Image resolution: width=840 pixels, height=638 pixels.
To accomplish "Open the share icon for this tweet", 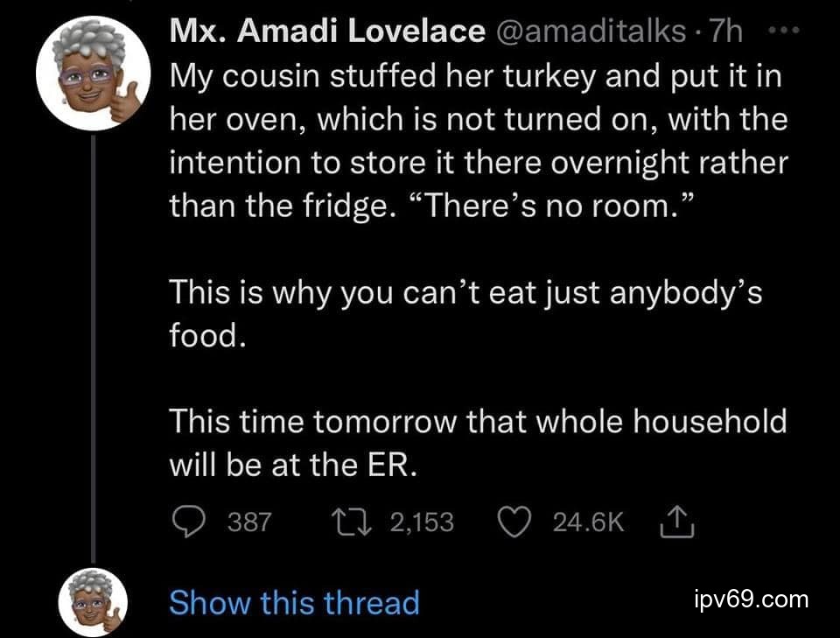I will (x=668, y=522).
